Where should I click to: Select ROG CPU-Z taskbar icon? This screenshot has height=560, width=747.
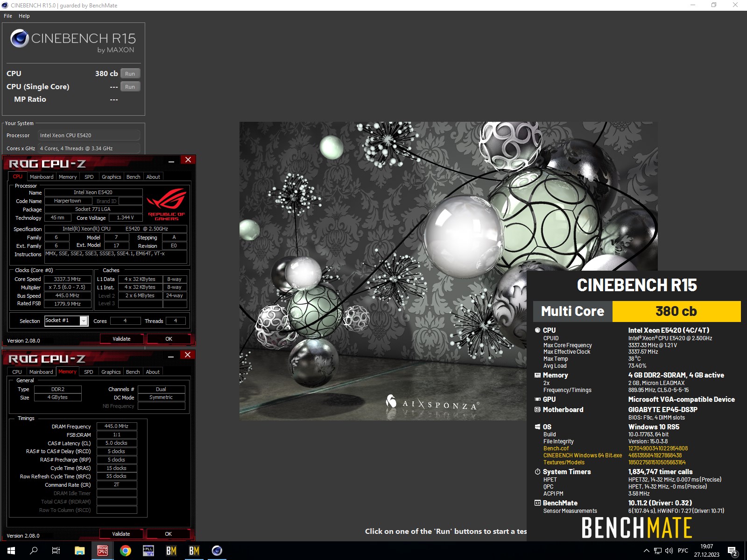point(103,551)
